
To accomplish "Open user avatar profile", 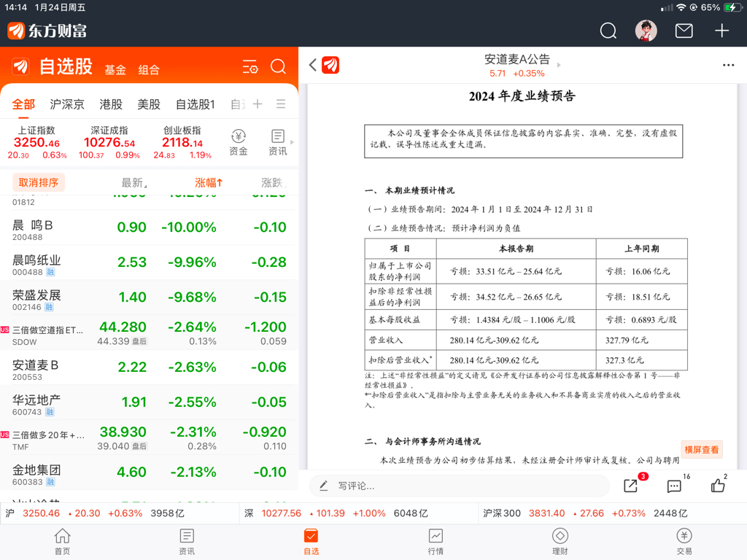I will tap(646, 31).
